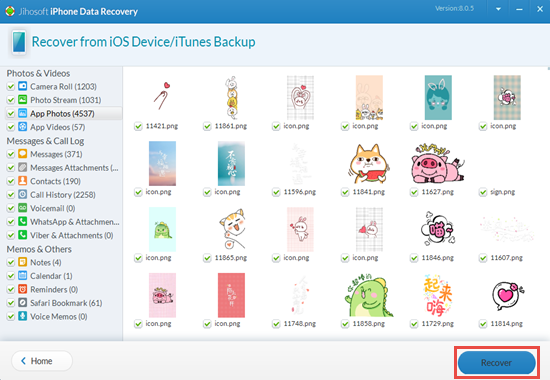550x380 pixels.
Task: Click the 11607.png file name
Action: 507,258
